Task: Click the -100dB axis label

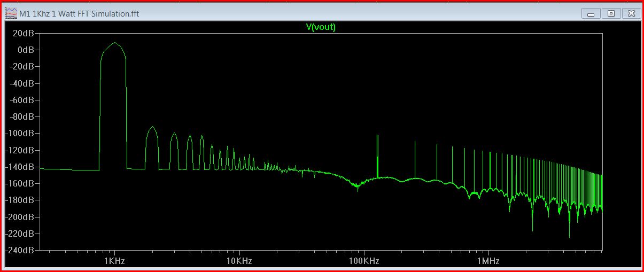Action: [x=20, y=133]
